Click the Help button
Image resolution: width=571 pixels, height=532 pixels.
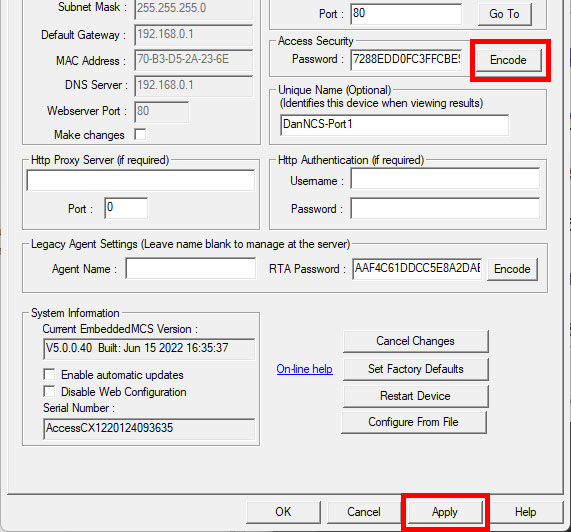pyautogui.click(x=525, y=512)
